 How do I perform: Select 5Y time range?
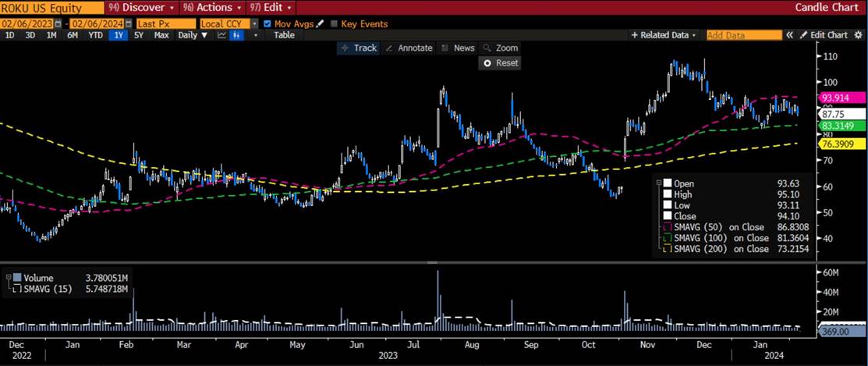(138, 35)
